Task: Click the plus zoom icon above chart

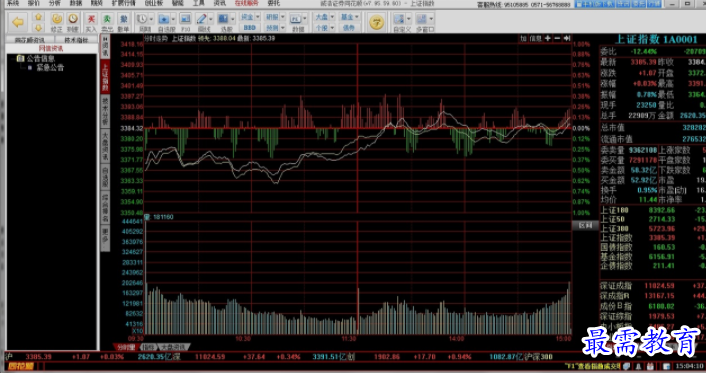Action: pyautogui.click(x=548, y=39)
